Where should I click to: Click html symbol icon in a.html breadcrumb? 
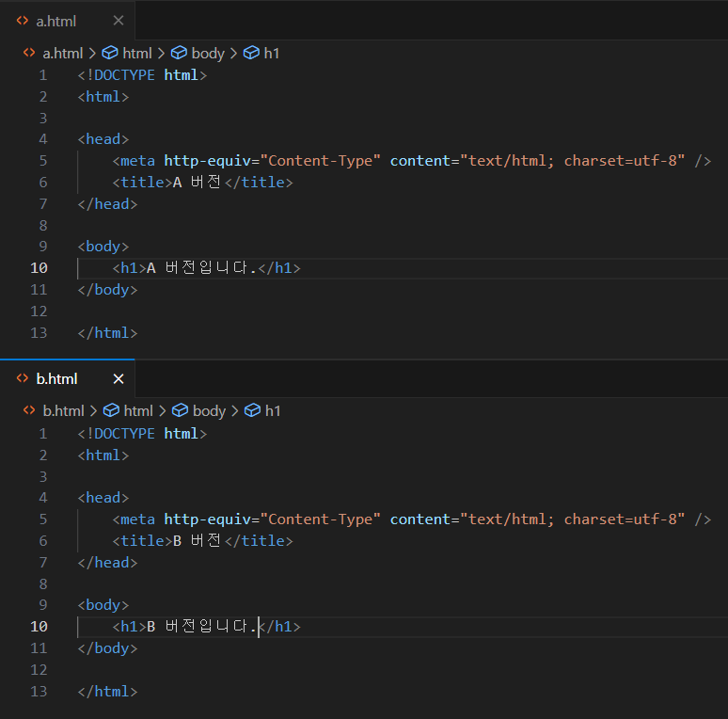[110, 54]
